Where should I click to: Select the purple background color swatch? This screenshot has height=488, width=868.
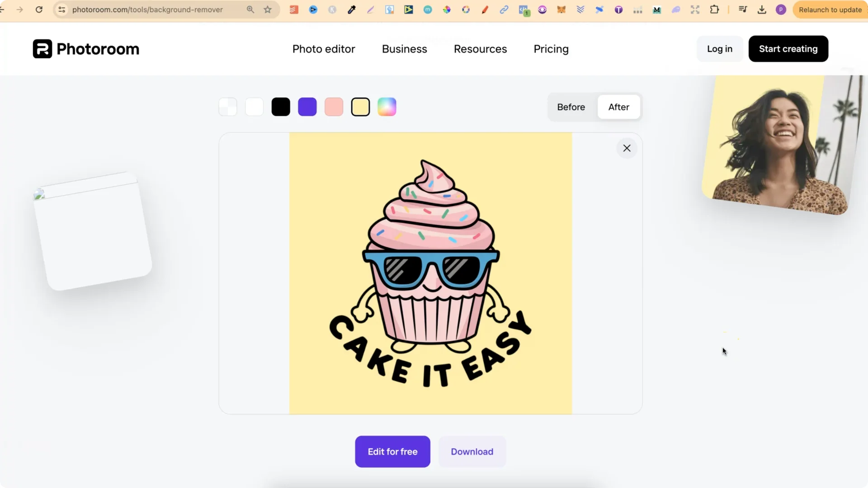click(307, 107)
